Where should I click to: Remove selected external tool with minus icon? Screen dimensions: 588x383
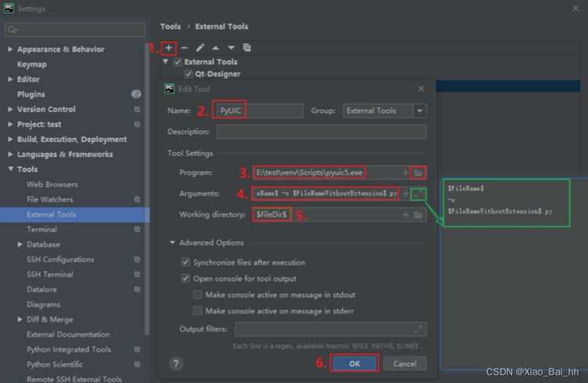(184, 48)
